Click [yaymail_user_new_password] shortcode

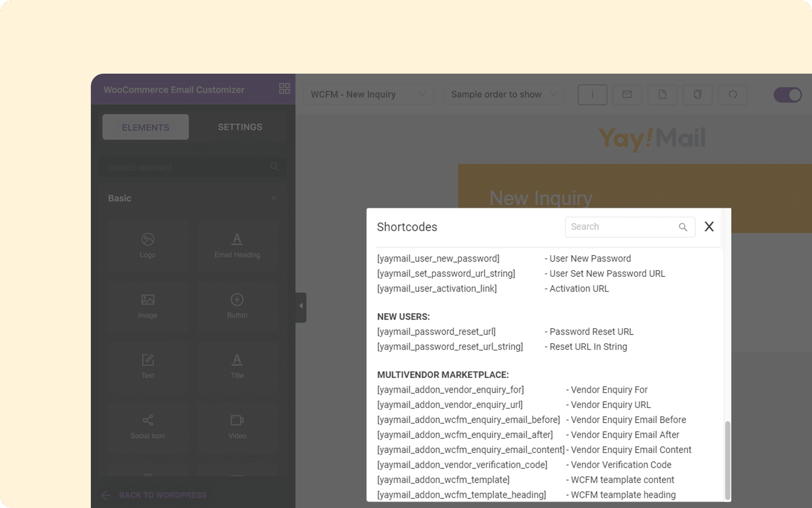(438, 259)
